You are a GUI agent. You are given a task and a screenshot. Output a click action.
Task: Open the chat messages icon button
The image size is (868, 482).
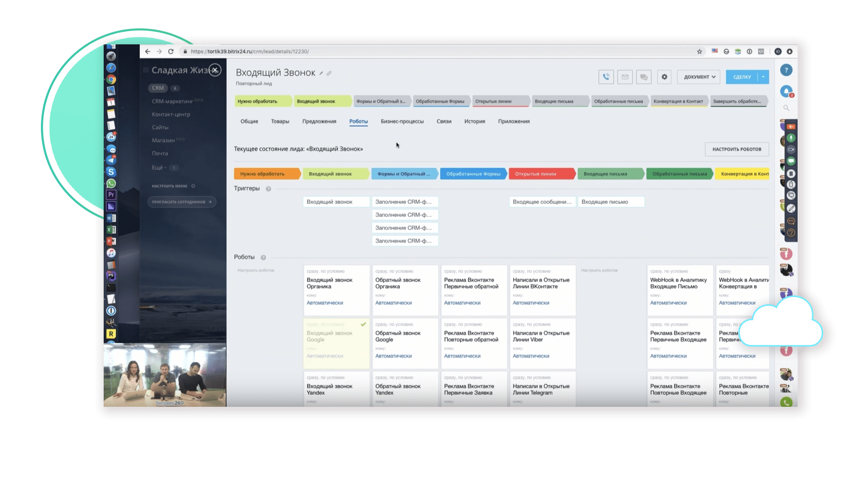pyautogui.click(x=643, y=77)
